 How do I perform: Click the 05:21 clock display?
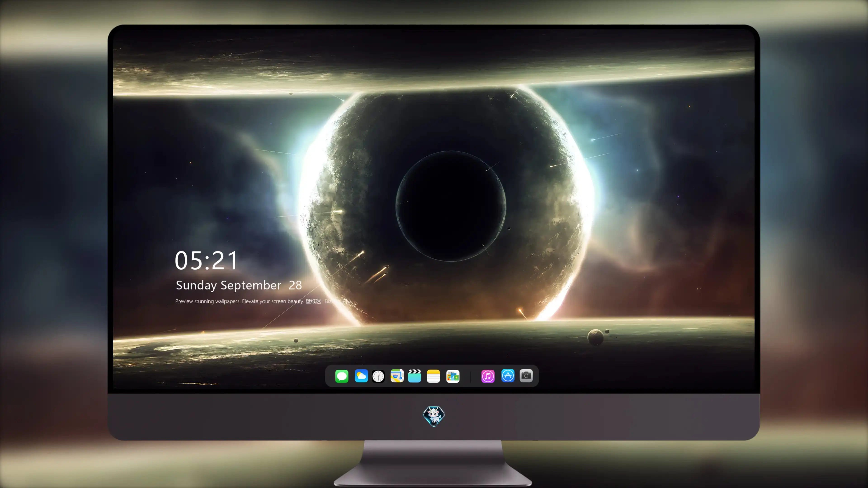coord(206,261)
